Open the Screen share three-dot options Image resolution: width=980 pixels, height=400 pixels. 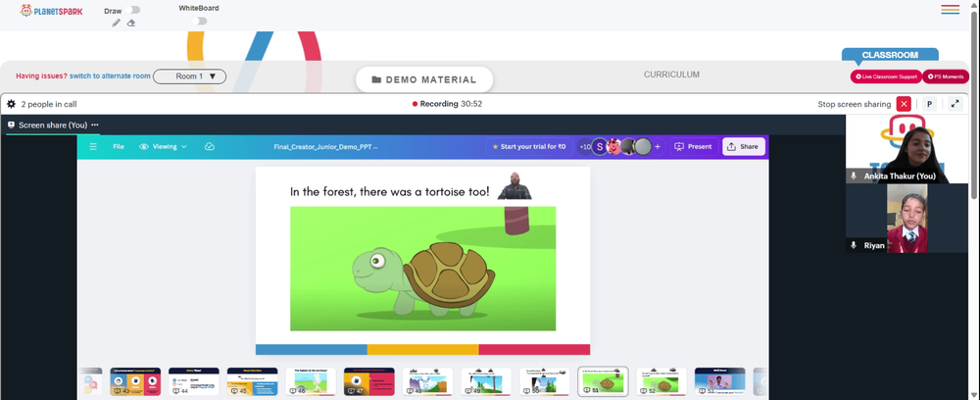pos(95,125)
